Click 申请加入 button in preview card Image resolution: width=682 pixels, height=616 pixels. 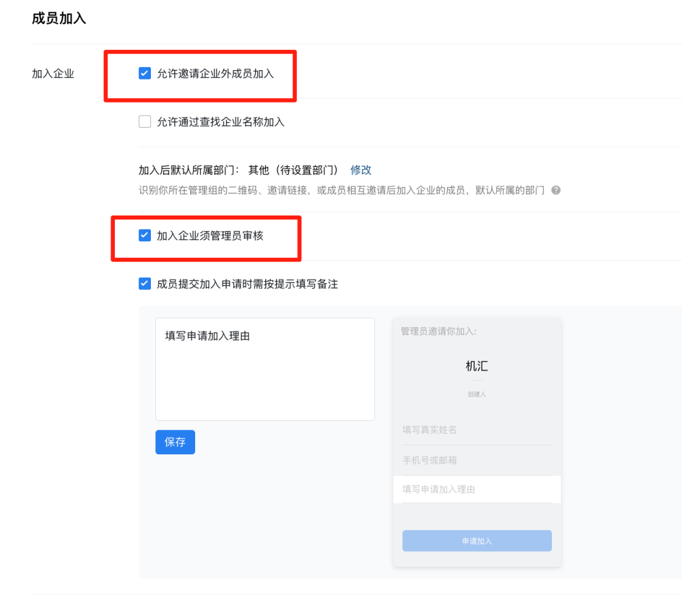[x=477, y=541]
